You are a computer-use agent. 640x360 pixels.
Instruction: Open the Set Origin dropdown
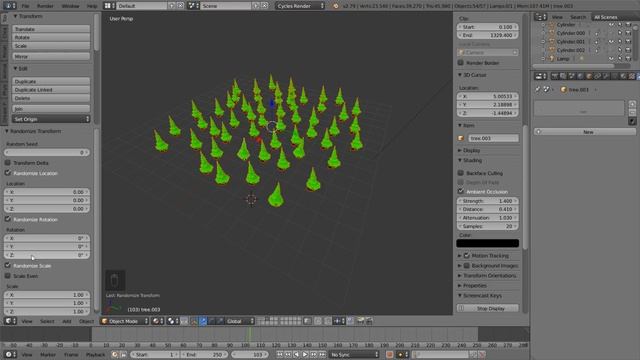tap(51, 119)
